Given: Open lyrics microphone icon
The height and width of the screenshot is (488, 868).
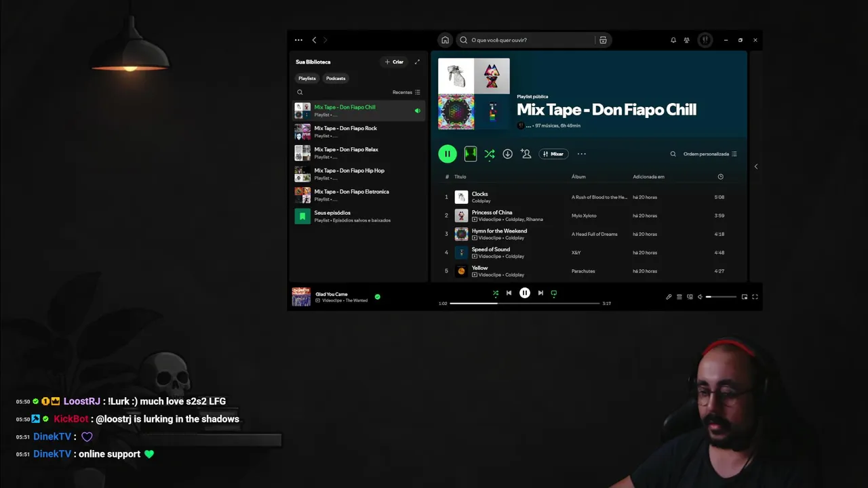Looking at the screenshot, I should click(669, 297).
